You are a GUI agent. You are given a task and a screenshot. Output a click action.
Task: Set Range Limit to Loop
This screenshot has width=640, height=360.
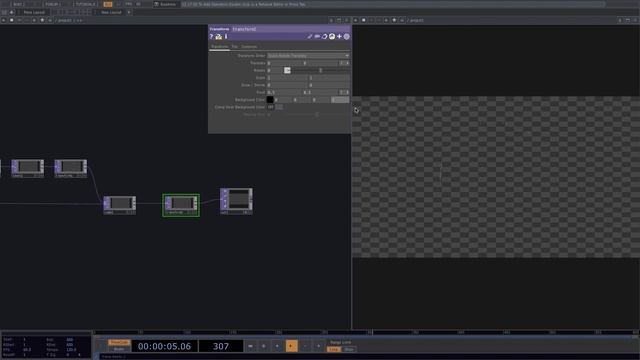[x=334, y=349]
